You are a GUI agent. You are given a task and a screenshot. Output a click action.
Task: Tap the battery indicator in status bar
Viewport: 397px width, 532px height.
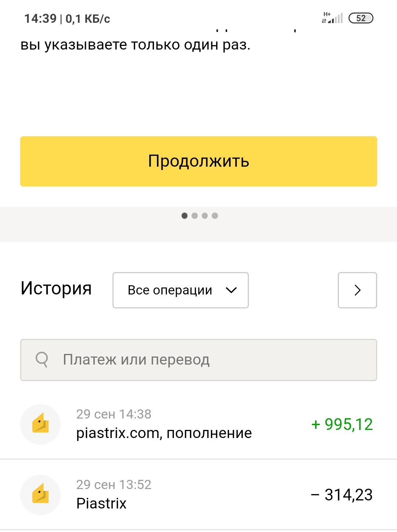pos(361,18)
